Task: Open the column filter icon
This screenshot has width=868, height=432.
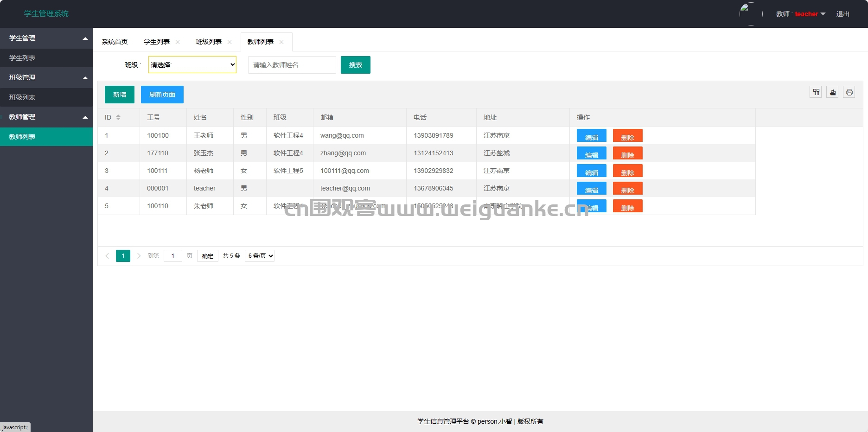Action: [x=816, y=92]
